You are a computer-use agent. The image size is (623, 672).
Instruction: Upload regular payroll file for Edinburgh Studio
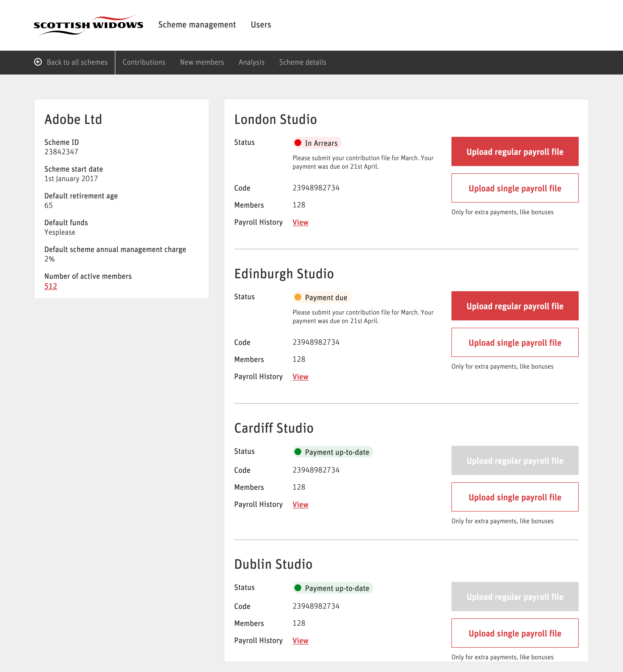click(515, 306)
